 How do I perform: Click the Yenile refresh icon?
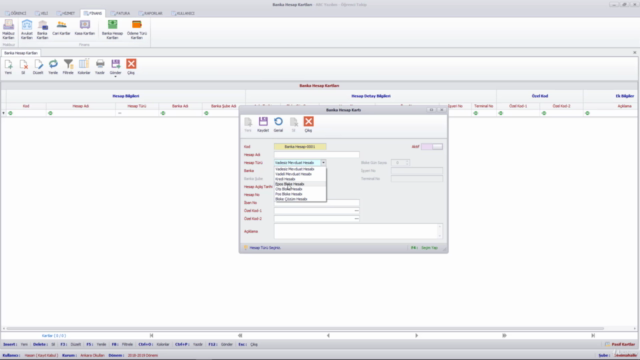click(x=53, y=67)
